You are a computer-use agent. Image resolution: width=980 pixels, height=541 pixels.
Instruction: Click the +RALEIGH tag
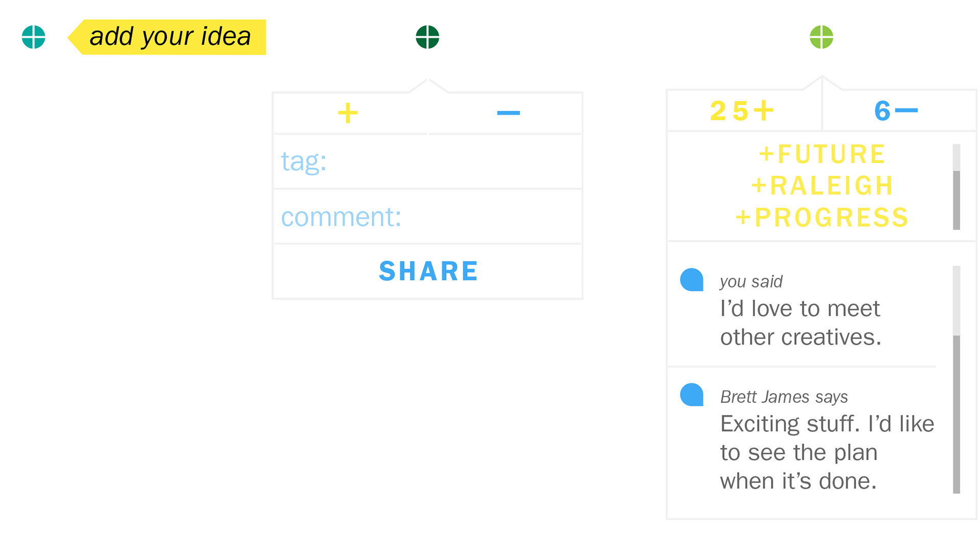[x=822, y=186]
